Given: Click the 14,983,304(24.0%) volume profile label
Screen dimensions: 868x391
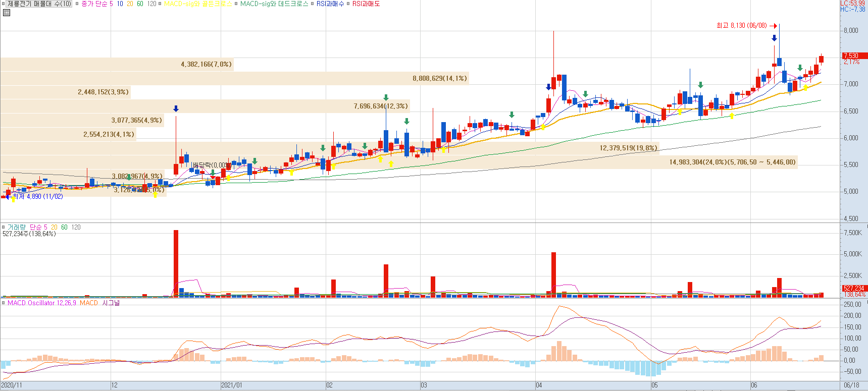Looking at the screenshot, I should pyautogui.click(x=732, y=162).
